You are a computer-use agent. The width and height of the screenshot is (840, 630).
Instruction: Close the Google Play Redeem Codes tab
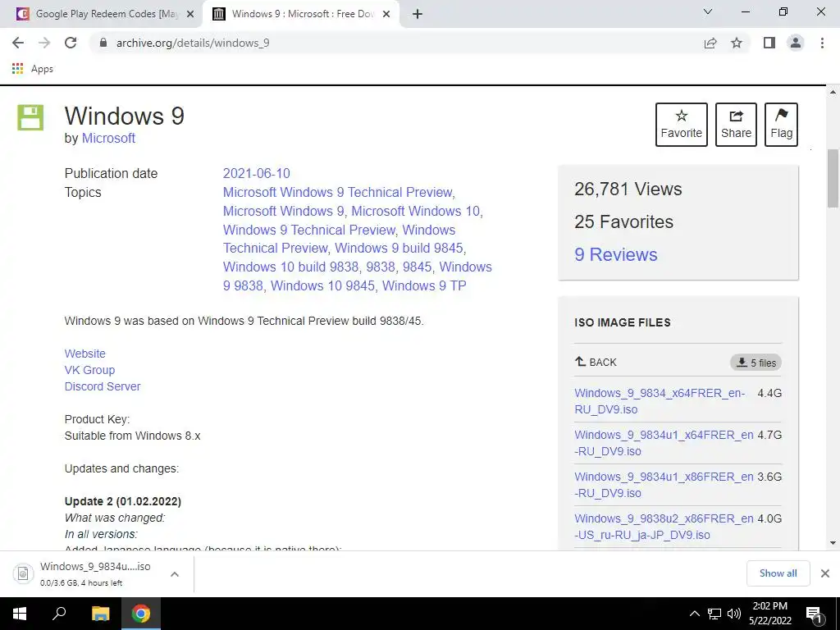pos(190,14)
